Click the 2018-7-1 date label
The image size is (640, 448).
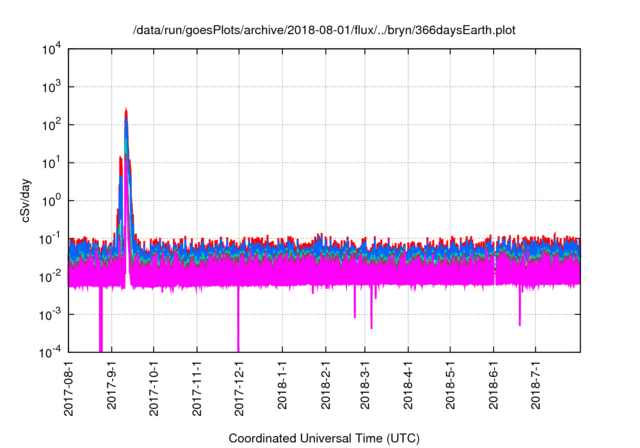coord(535,385)
